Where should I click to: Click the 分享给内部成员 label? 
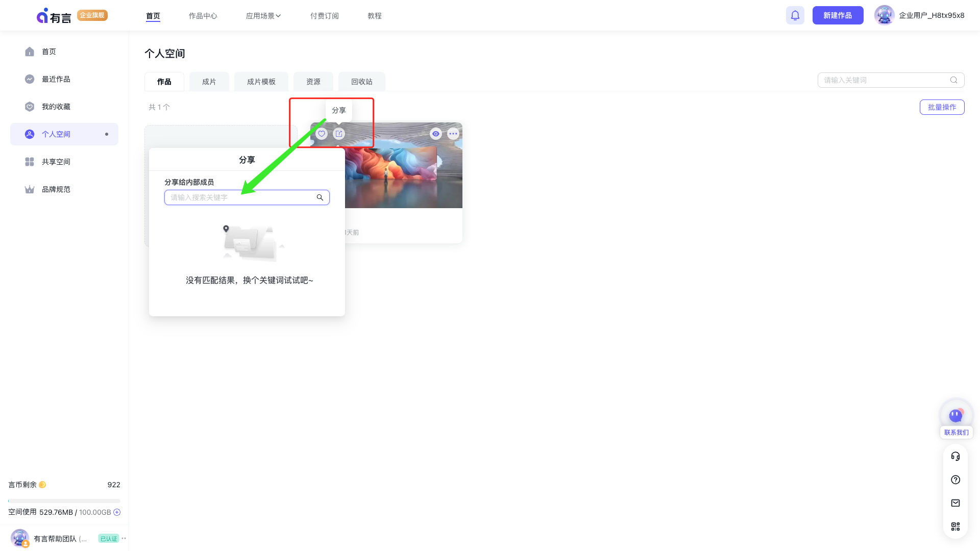[189, 182]
